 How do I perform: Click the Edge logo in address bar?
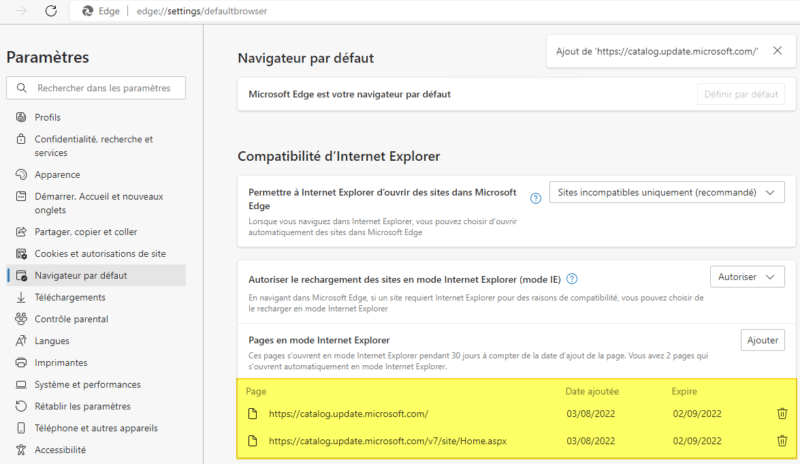(88, 11)
